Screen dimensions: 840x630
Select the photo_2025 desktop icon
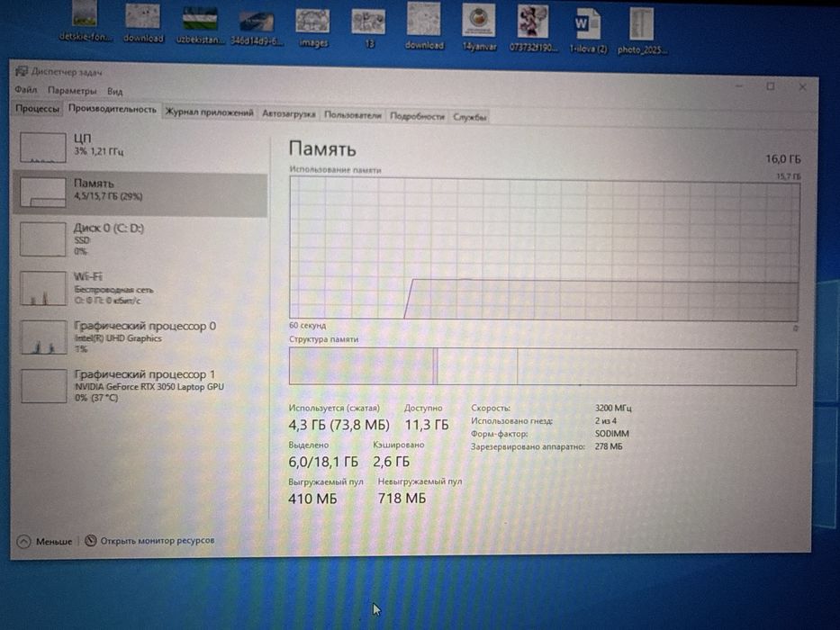click(x=642, y=31)
